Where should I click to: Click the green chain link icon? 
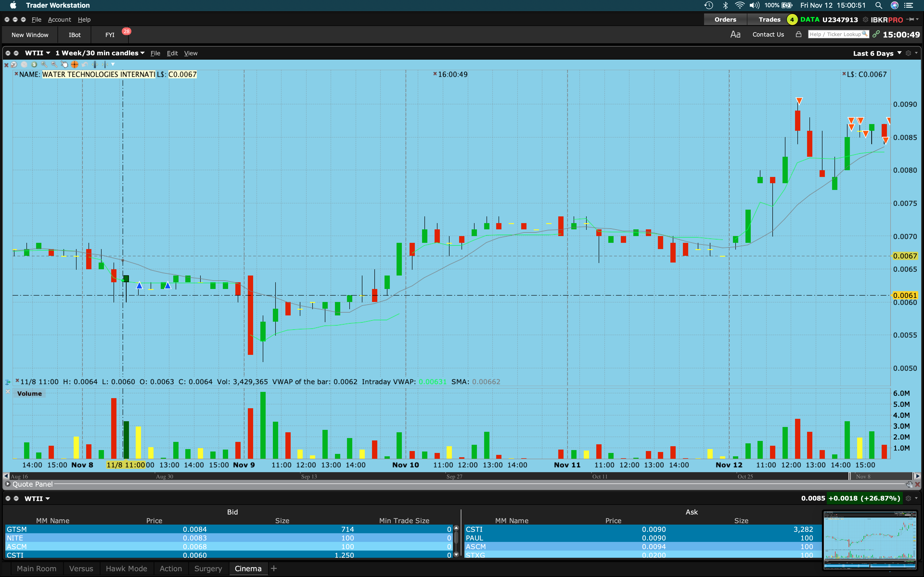click(876, 34)
